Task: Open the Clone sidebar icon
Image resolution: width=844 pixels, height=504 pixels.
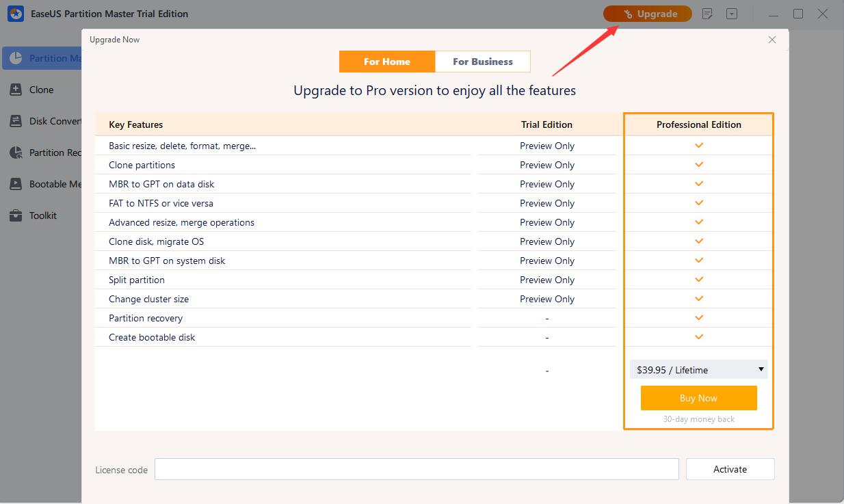Action: click(x=16, y=90)
